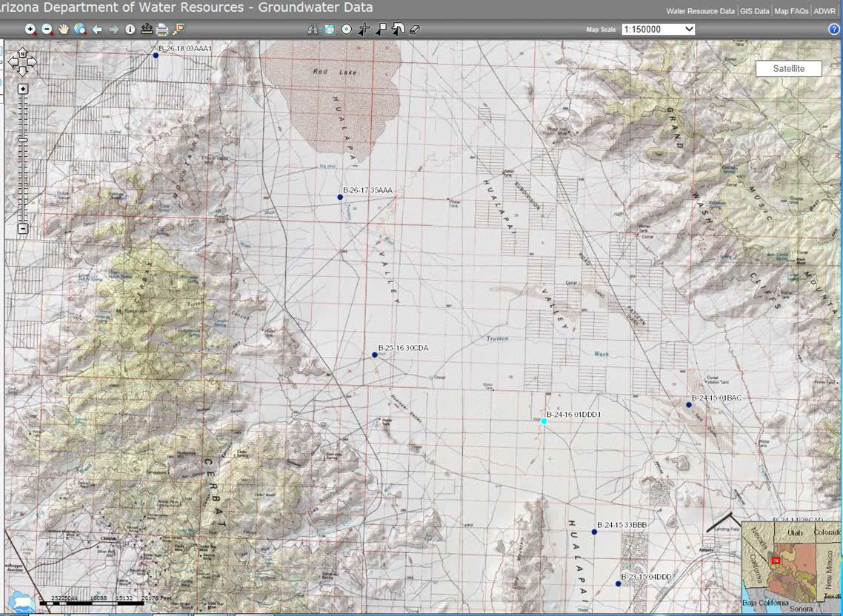
Task: Click well marker B-24-16 01DDD1
Action: 544,421
